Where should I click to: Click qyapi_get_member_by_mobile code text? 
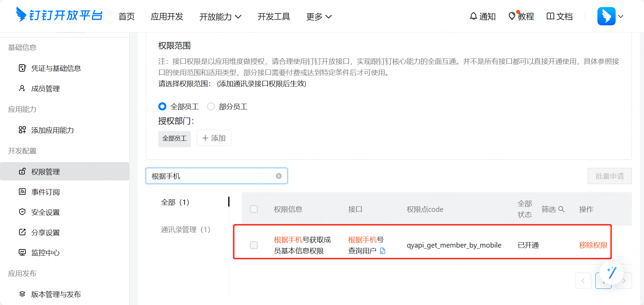(x=454, y=245)
